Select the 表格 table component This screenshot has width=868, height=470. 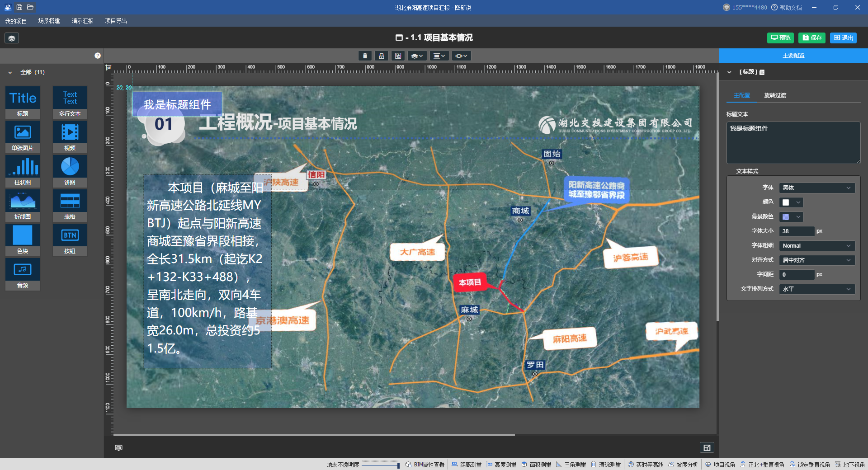(x=70, y=205)
